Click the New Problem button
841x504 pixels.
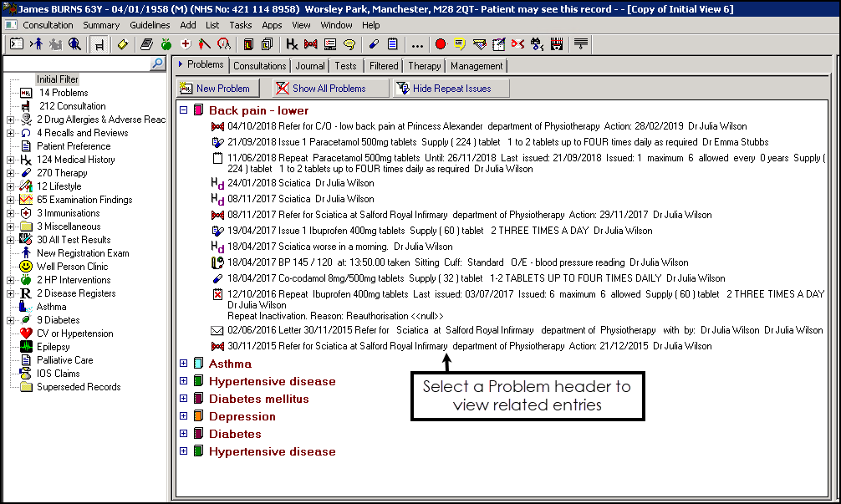(218, 88)
